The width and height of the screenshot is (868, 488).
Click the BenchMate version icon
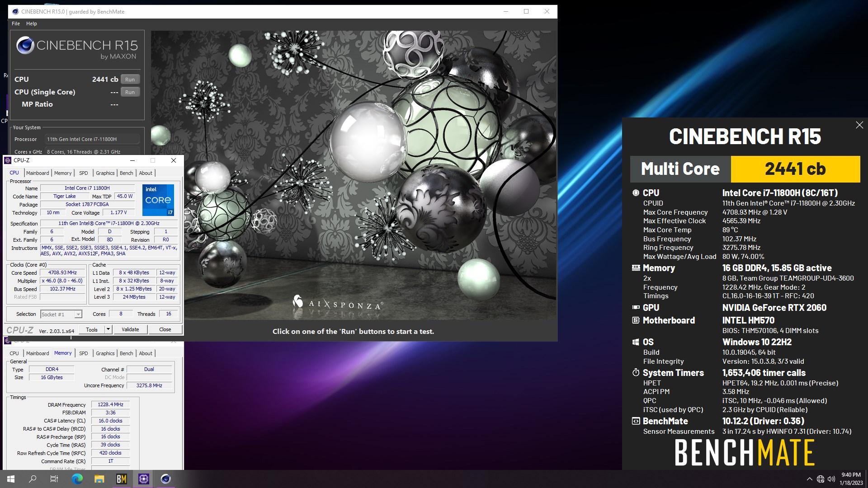pyautogui.click(x=636, y=421)
